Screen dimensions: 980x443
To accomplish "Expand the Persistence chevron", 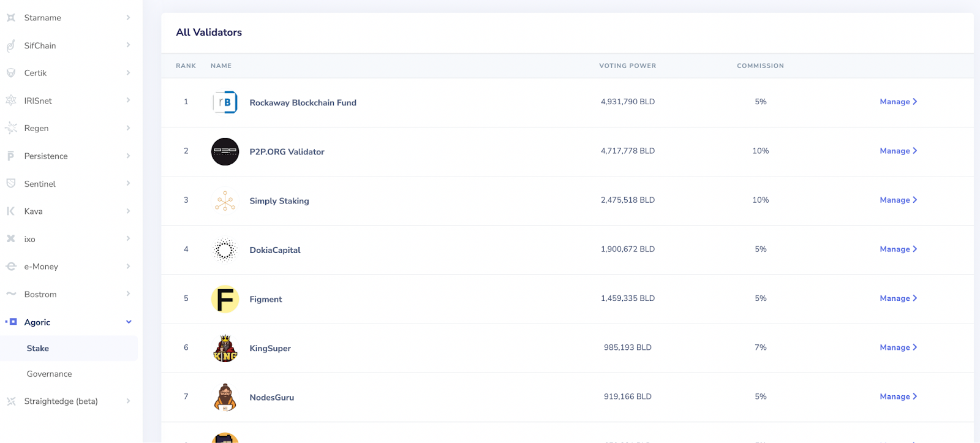I will click(128, 156).
